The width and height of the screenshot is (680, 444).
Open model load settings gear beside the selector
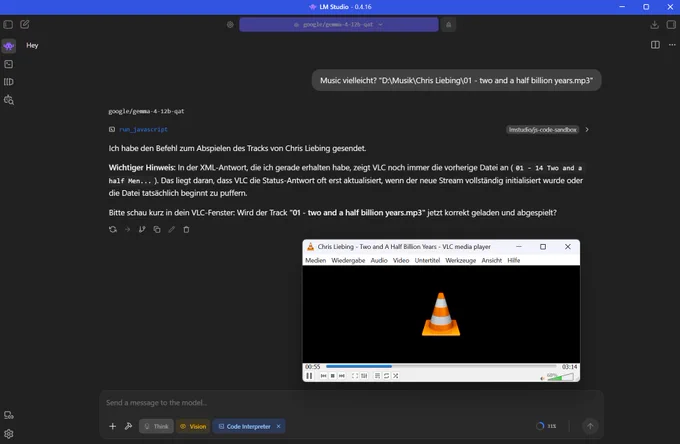[x=230, y=25]
